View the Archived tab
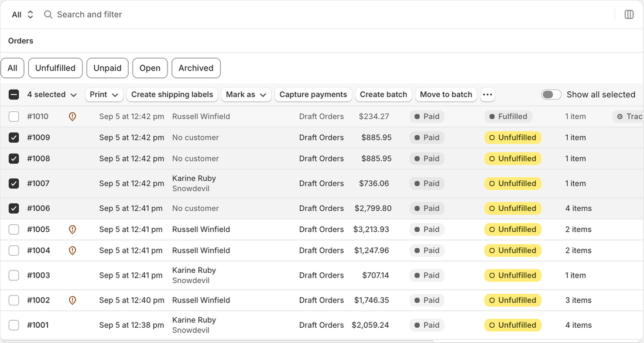This screenshot has height=343, width=644. 196,68
